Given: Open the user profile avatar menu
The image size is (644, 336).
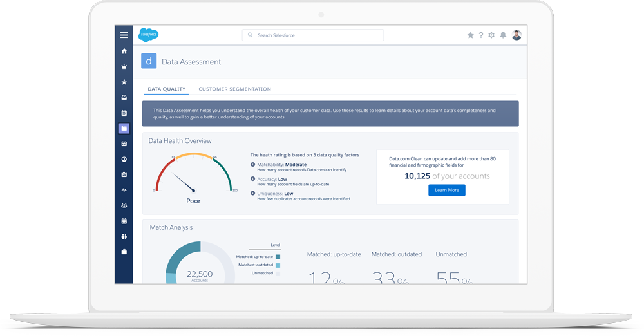Looking at the screenshot, I should point(516,35).
